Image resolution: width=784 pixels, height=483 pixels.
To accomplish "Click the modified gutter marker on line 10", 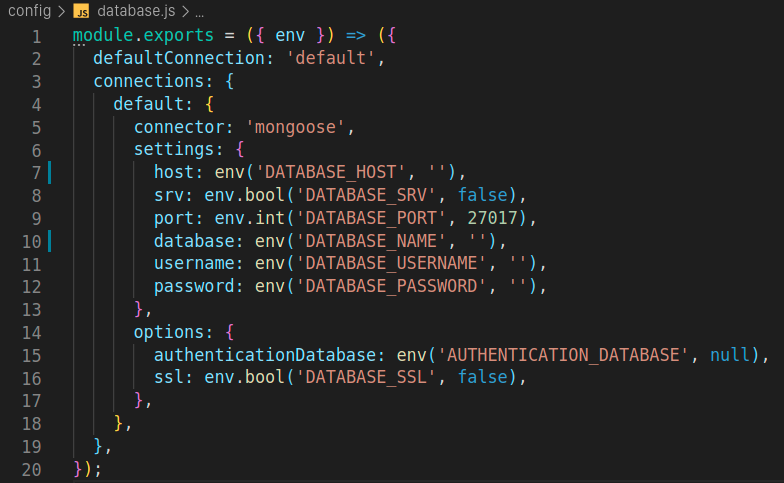I will click(49, 241).
